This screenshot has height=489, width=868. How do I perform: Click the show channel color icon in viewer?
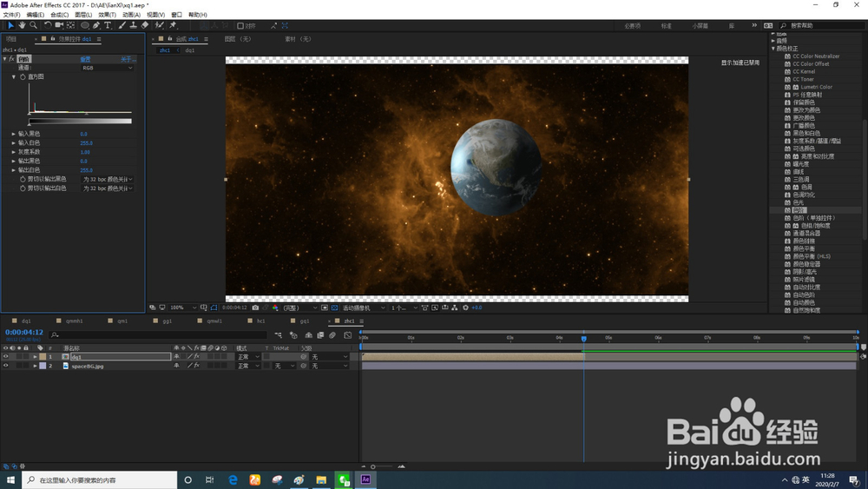pos(275,307)
